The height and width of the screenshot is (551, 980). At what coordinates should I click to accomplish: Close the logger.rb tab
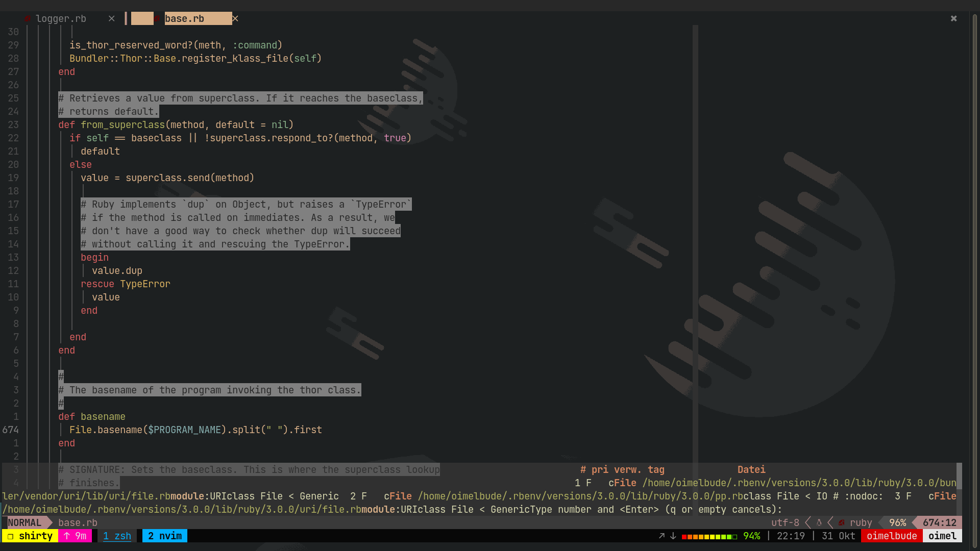point(111,18)
